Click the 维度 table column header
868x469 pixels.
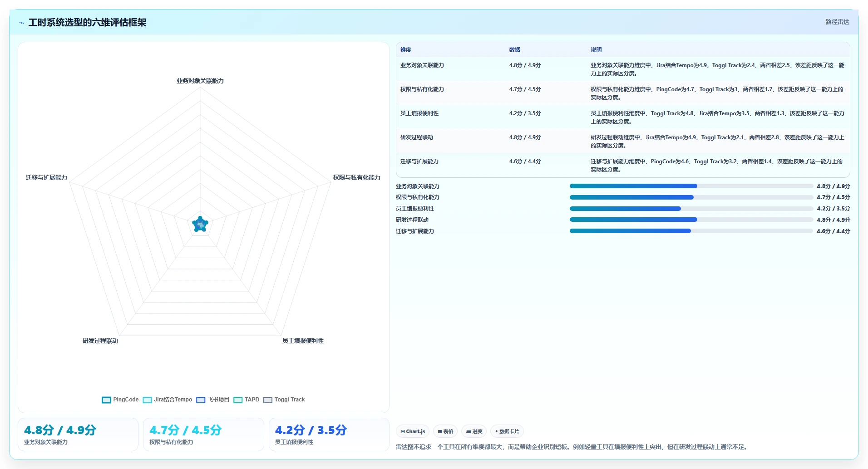point(406,50)
